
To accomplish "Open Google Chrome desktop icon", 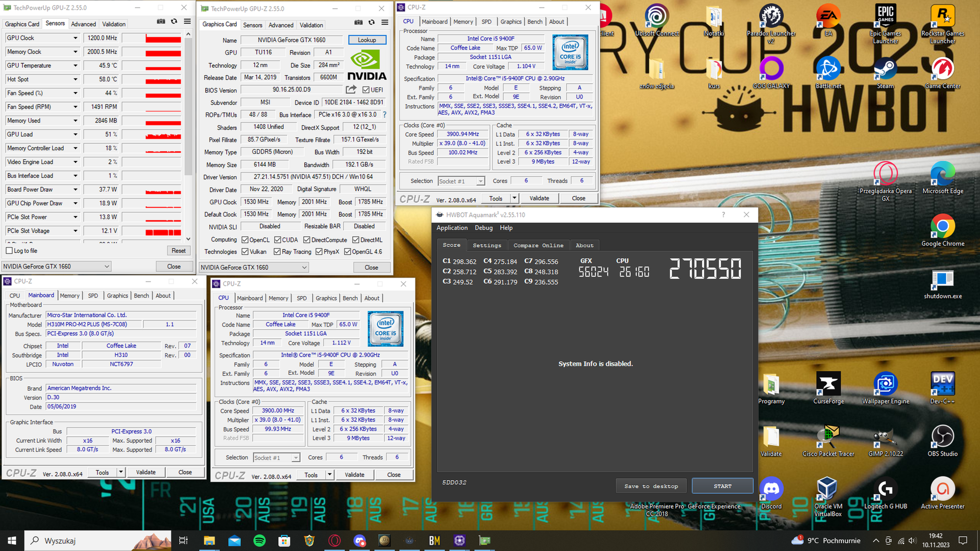I will click(x=943, y=230).
